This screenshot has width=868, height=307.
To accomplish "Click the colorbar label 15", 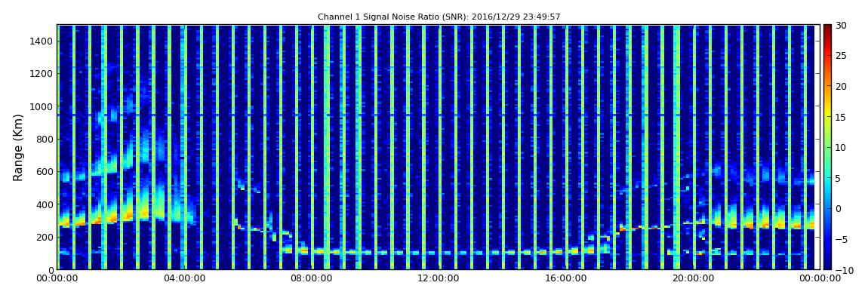I will pos(842,117).
